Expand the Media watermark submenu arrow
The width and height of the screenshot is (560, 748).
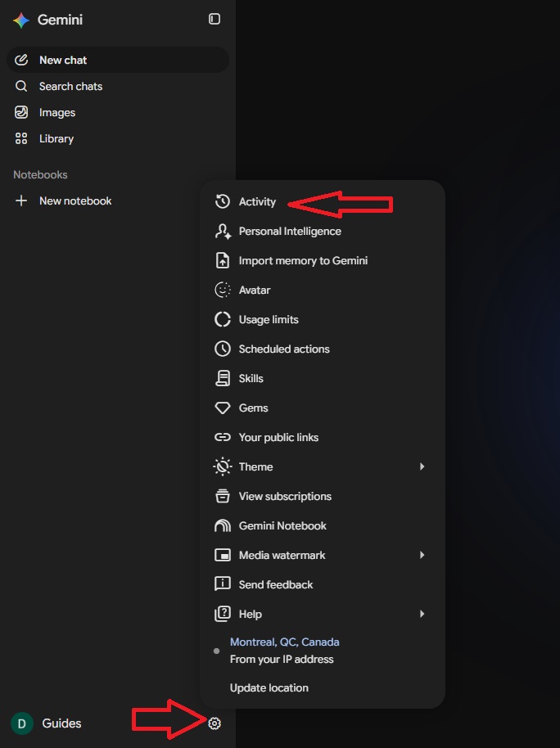[x=422, y=556]
